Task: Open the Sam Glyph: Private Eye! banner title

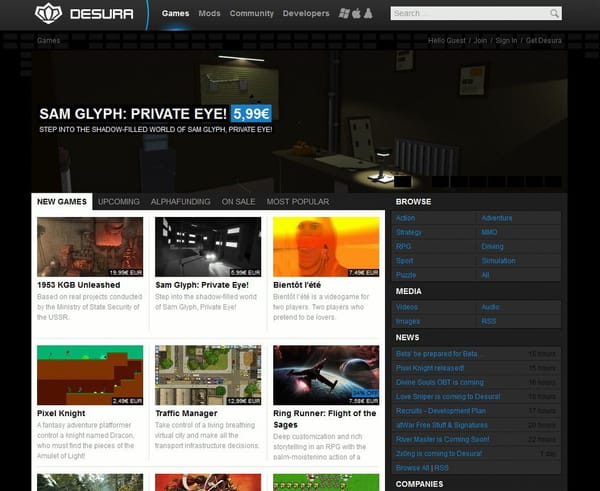Action: tap(133, 114)
